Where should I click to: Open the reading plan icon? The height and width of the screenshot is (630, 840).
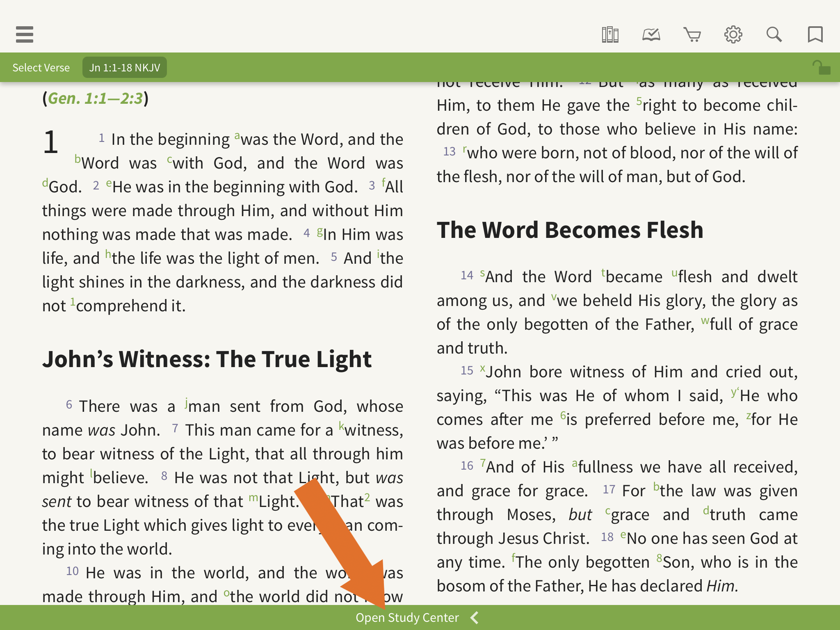coord(651,34)
